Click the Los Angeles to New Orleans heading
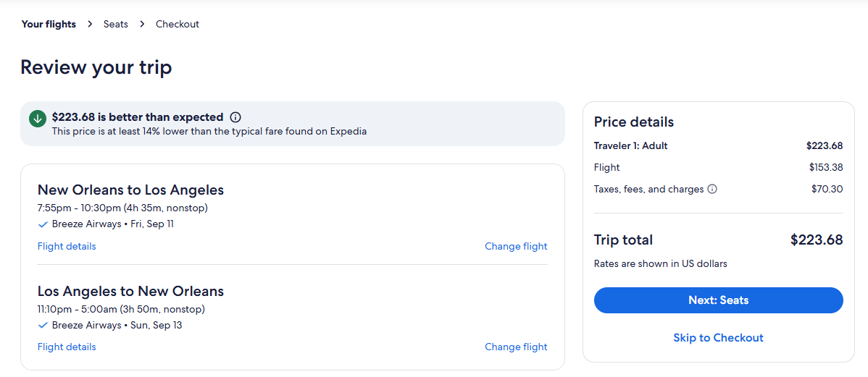 pos(130,291)
